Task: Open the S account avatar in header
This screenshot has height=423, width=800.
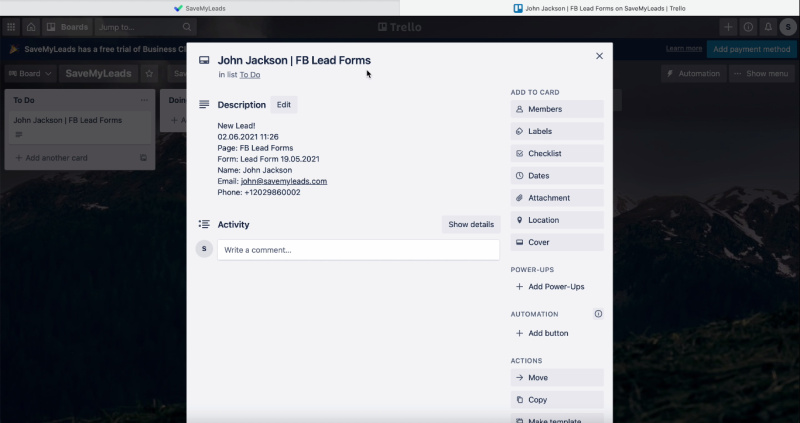Action: pos(788,27)
